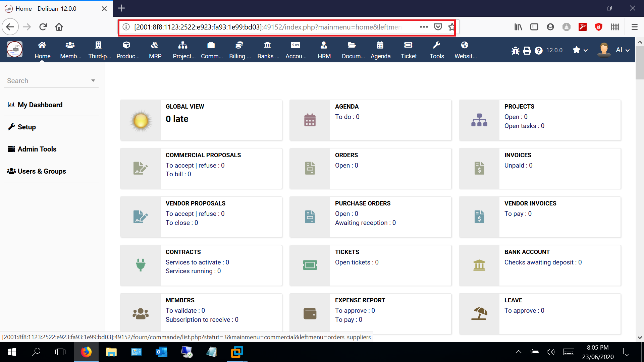Bookmark this page with star icon
The width and height of the screenshot is (644, 362).
tap(451, 27)
